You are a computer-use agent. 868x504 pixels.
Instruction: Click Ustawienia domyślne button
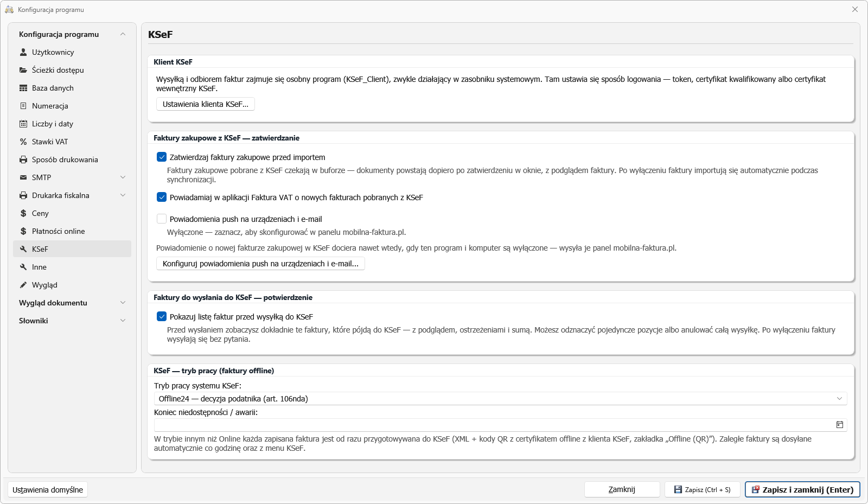click(x=48, y=490)
